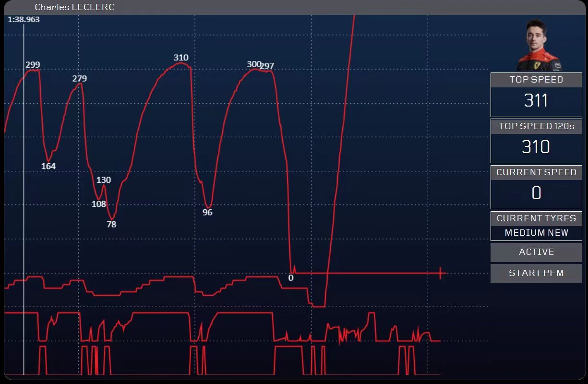This screenshot has width=588, height=384.
Task: Click the 1:38.963 time cursor label
Action: pos(24,20)
